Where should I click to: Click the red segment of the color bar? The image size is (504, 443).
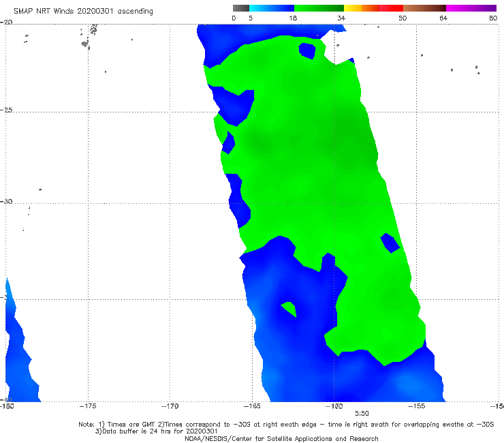[x=391, y=8]
